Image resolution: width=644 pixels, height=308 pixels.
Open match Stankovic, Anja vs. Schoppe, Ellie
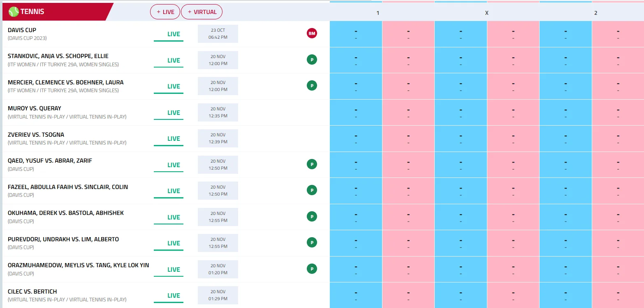[x=58, y=56]
